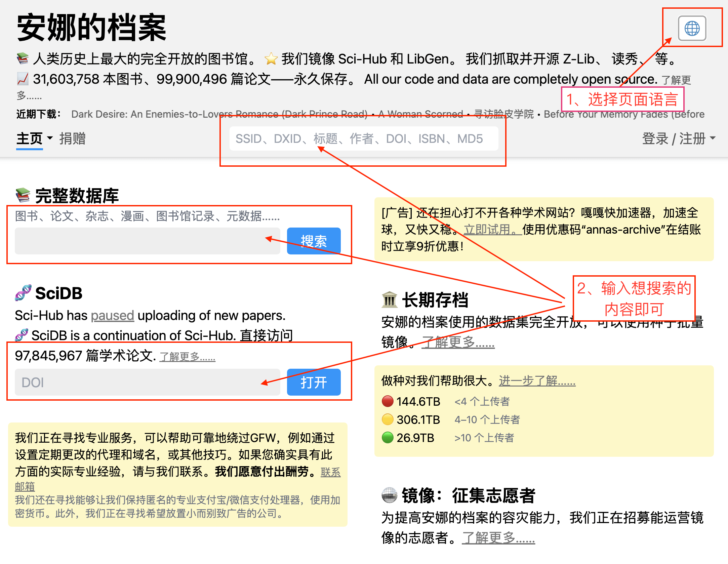Click 进一步了解 link about seeding
The width and height of the screenshot is (728, 564).
coord(537,381)
